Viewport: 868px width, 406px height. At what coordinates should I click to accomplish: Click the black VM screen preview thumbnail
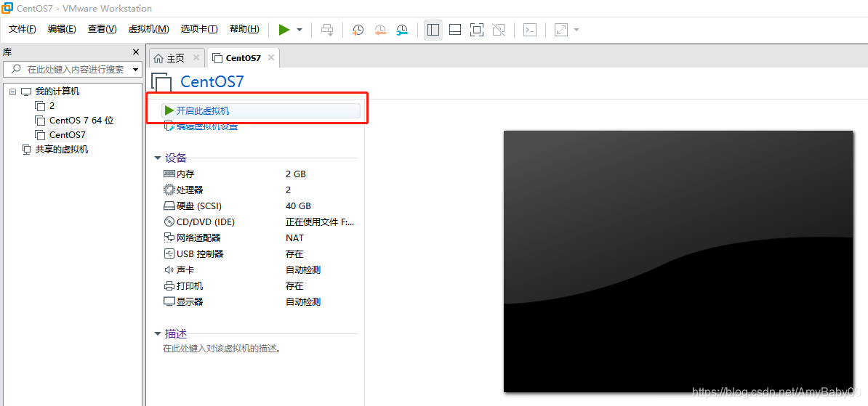point(678,261)
